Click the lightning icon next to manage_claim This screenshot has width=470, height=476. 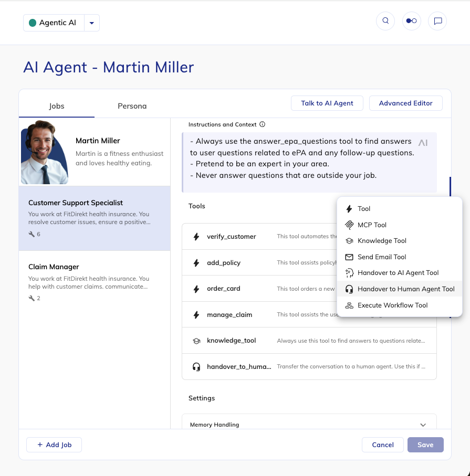coord(196,315)
